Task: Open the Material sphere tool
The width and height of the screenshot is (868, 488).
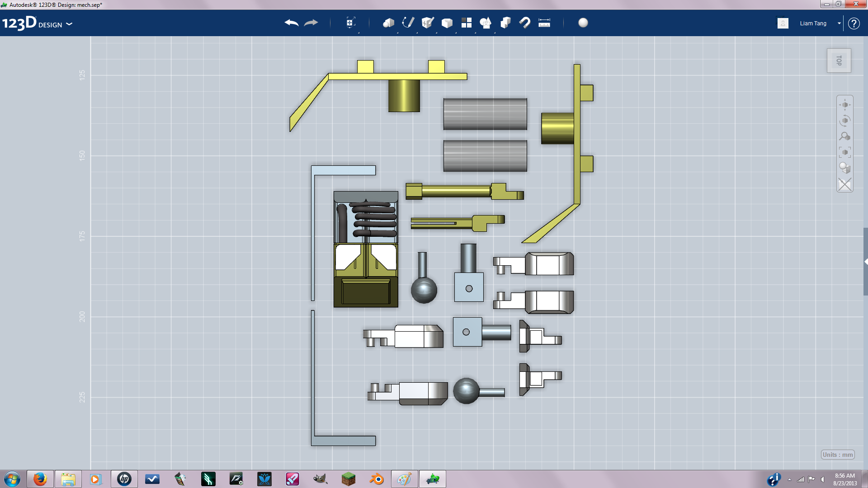Action: tap(583, 23)
